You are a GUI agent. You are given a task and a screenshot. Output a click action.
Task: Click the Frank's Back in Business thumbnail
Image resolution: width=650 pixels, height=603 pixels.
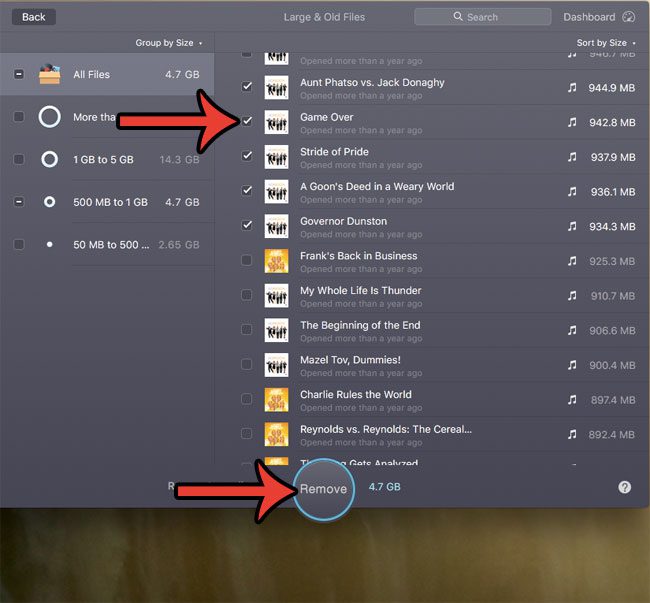pyautogui.click(x=276, y=262)
